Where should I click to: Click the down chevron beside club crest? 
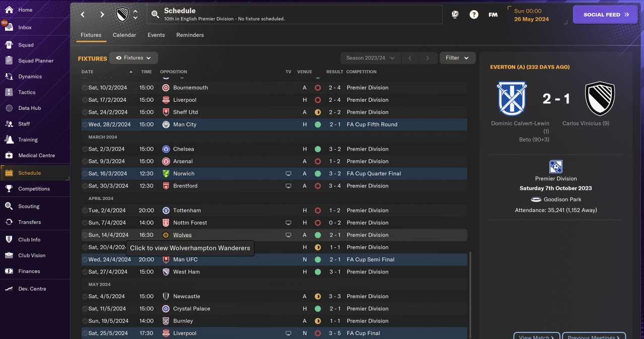tap(135, 18)
